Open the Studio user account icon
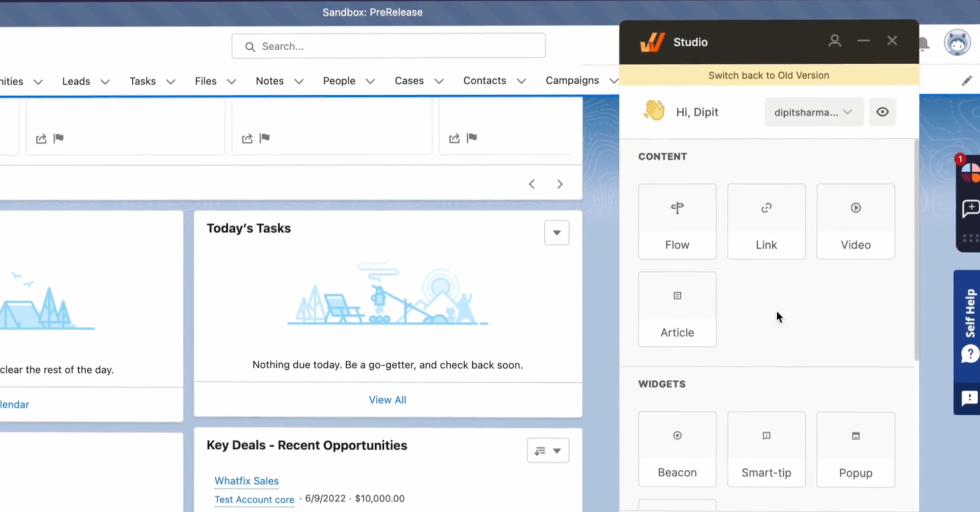 [x=834, y=41]
